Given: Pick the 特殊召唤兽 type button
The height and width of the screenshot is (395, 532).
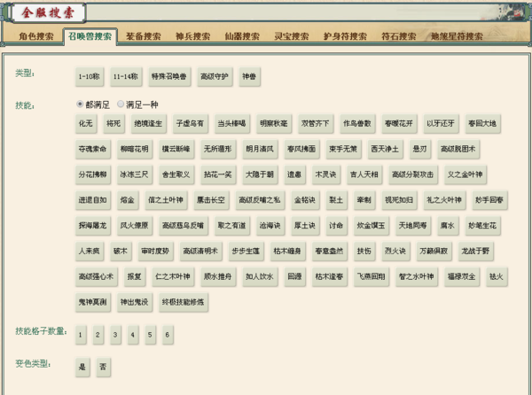Looking at the screenshot, I should 168,77.
